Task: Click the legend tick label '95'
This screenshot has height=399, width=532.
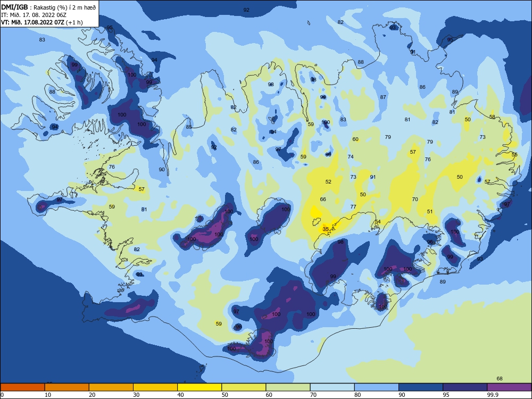Action: click(446, 395)
